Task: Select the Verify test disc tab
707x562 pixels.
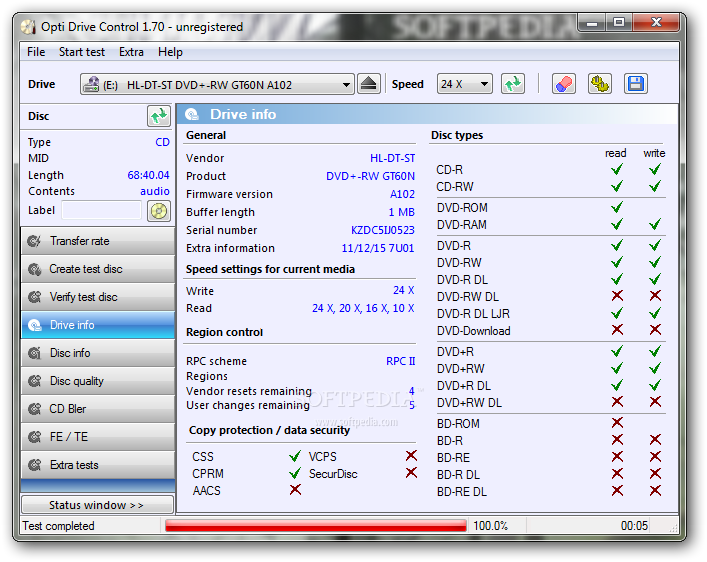Action: coord(98,297)
